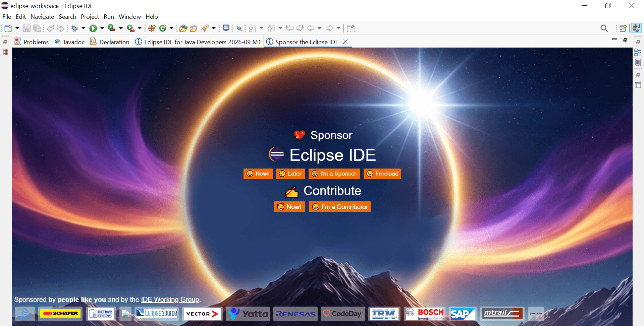Click the magnifier Find Actions icon at top right
The image size is (644, 326).
604,28
